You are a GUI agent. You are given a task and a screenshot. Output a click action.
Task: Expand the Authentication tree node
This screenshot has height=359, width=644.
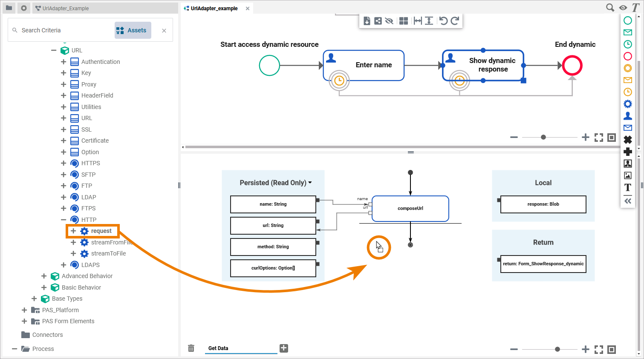pos(64,62)
